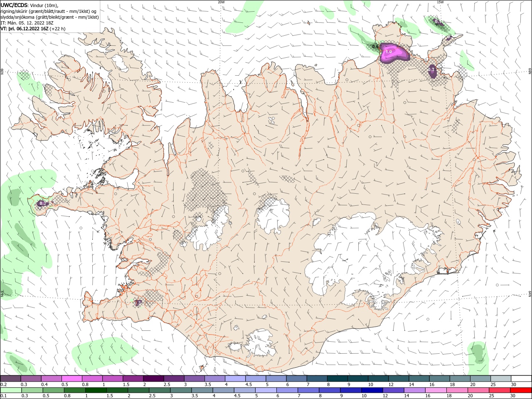Click the '15W' longitude label

point(440,2)
